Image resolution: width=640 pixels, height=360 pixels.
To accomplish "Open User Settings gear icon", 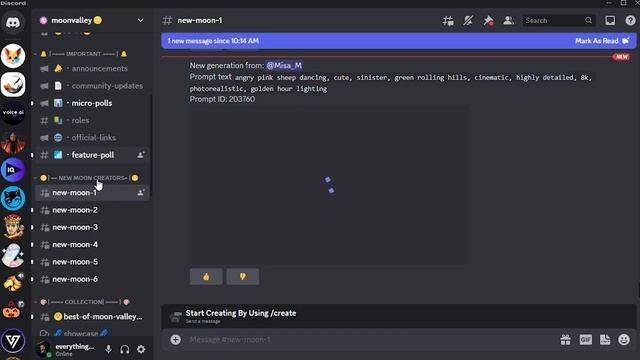I will 141,349.
